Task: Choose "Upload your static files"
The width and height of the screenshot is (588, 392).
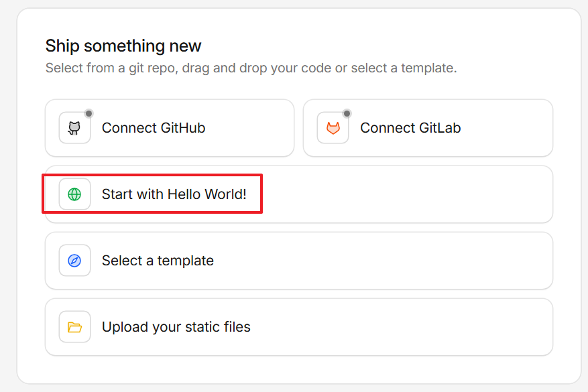Action: tap(298, 326)
